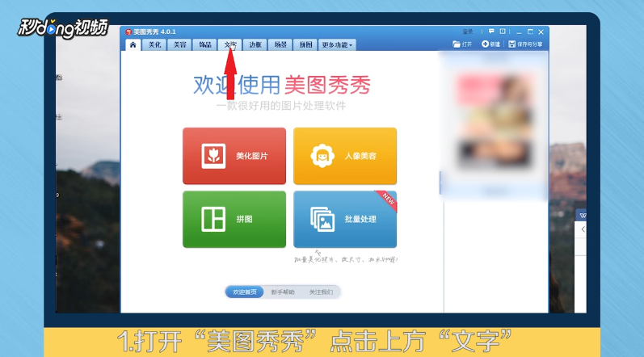
Task: Expand the 更多功能 dropdown
Action: [337, 44]
